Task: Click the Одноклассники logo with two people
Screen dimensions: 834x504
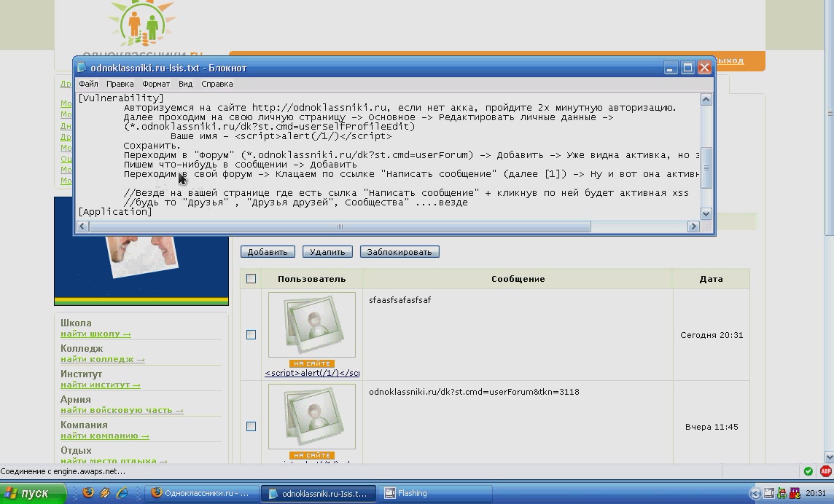Action: [143, 24]
